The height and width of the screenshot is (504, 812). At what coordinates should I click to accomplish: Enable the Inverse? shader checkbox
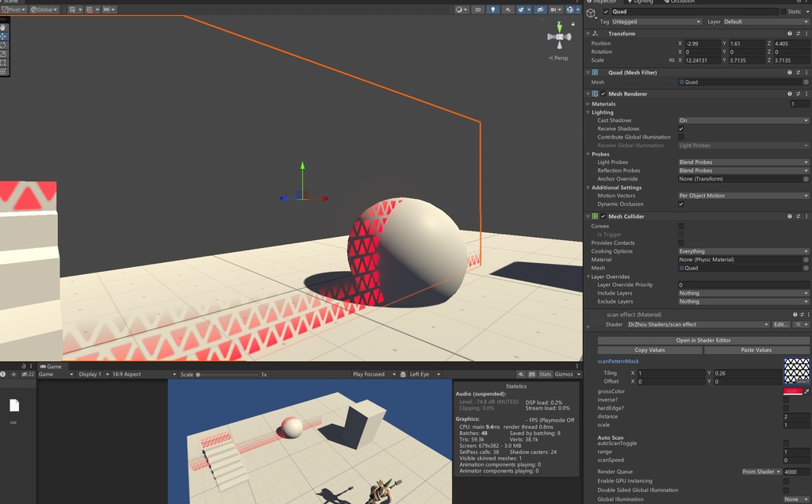(786, 400)
